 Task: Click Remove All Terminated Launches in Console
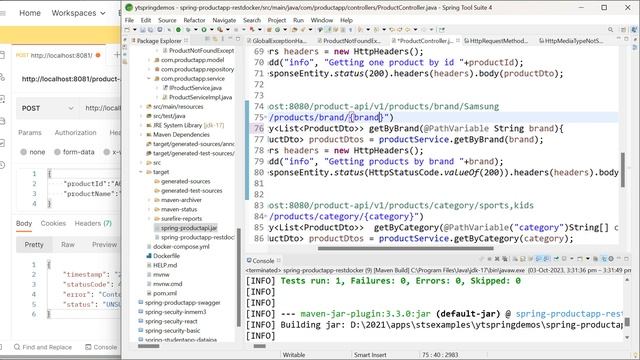coord(505,259)
